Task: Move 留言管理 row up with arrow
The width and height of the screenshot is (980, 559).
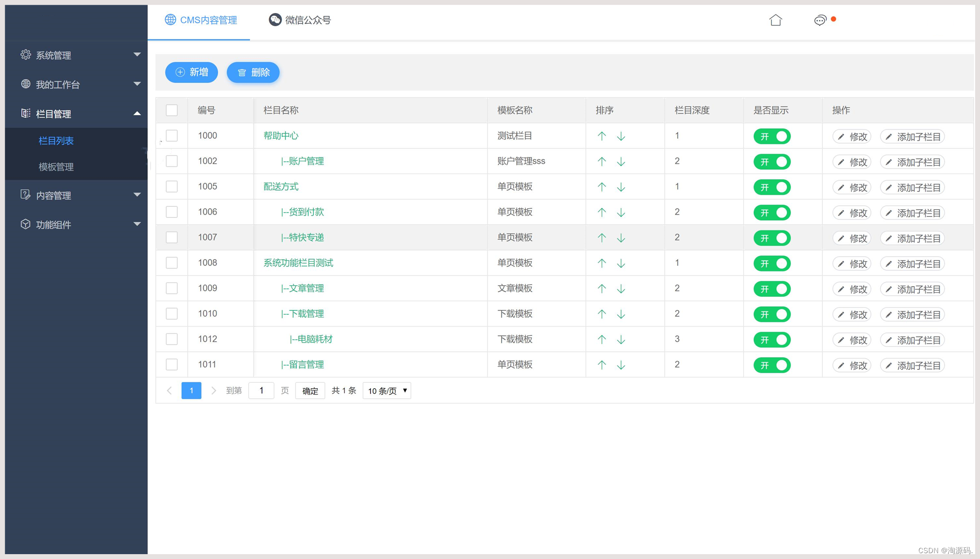Action: pyautogui.click(x=602, y=365)
